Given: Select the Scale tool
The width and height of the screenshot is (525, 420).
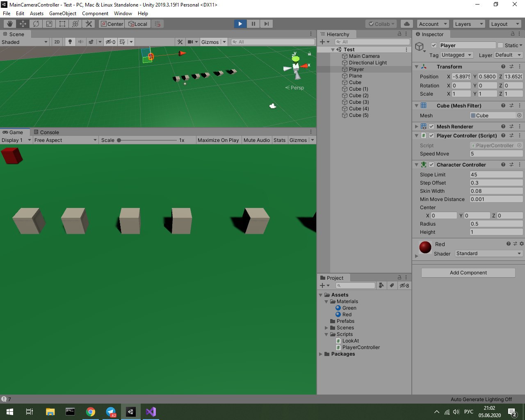Looking at the screenshot, I should pyautogui.click(x=49, y=24).
